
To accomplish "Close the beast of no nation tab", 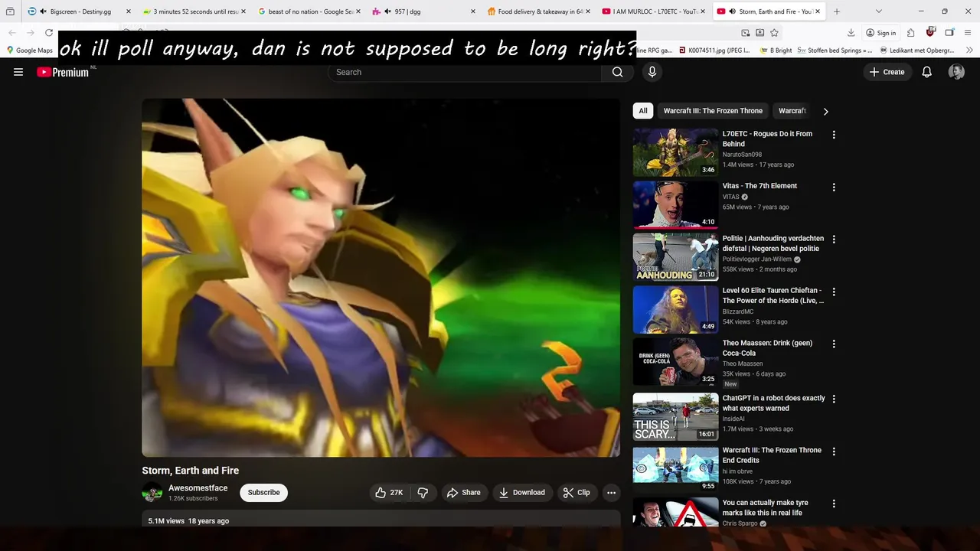I will tap(358, 11).
